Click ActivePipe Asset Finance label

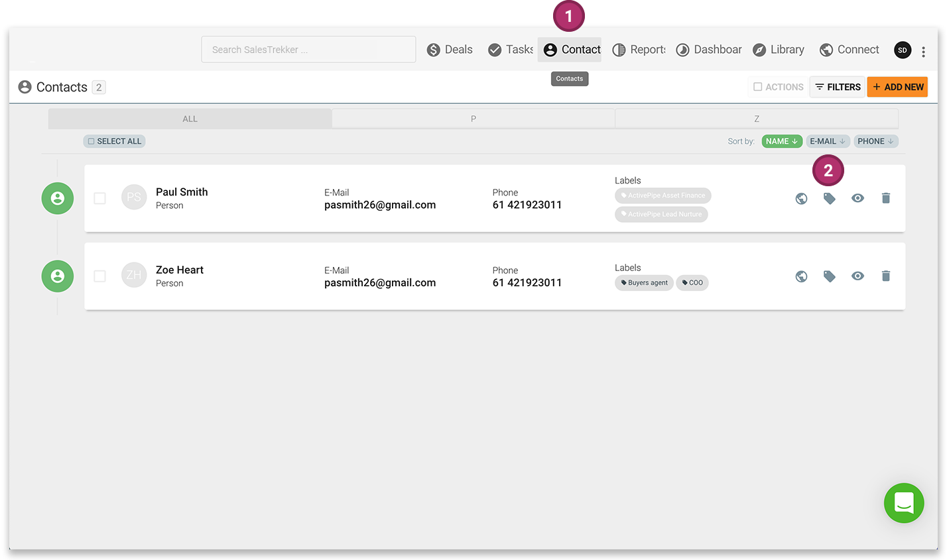point(663,196)
